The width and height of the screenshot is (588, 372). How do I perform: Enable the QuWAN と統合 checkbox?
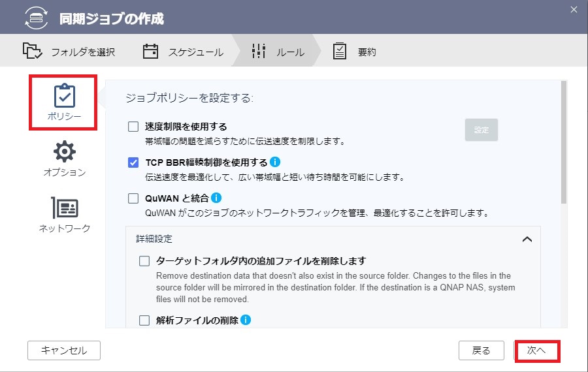pyautogui.click(x=133, y=198)
